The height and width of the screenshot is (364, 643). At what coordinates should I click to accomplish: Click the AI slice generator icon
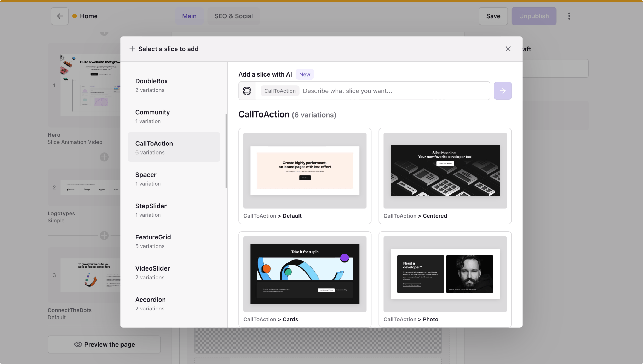click(x=247, y=91)
